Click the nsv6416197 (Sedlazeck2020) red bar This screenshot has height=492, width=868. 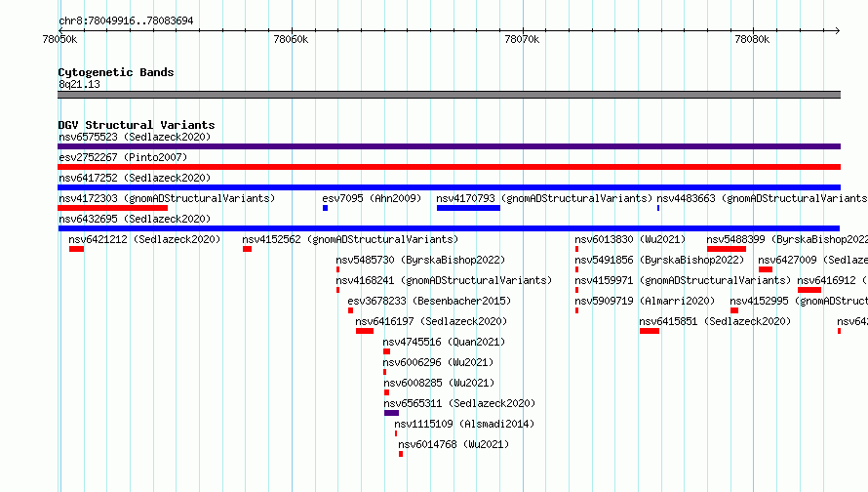click(364, 331)
